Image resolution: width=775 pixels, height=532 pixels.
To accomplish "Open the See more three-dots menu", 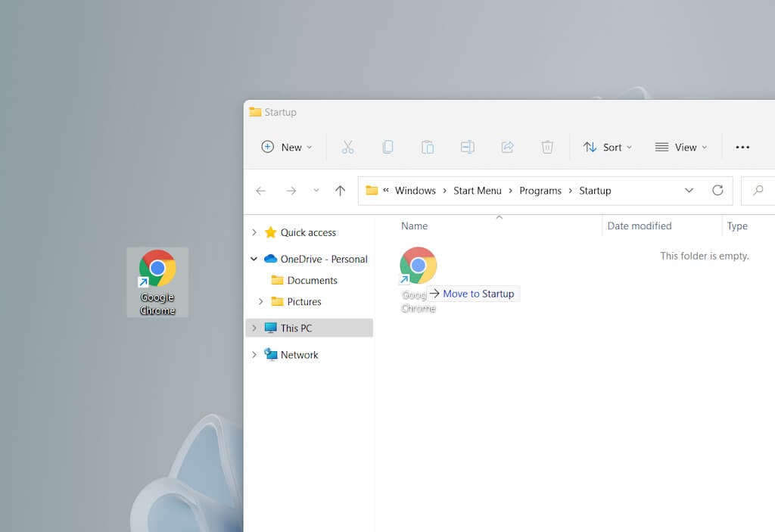I will [742, 148].
